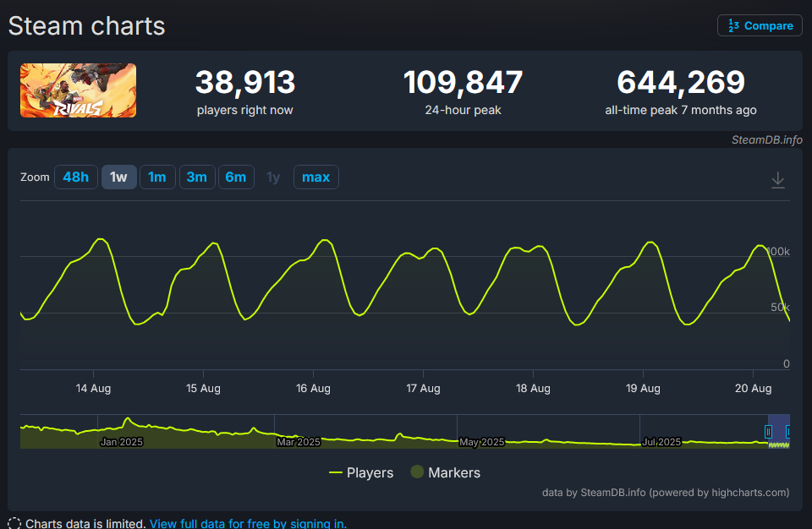Open 'View full data for free by signing in' link
Image resolution: width=812 pixels, height=529 pixels.
pos(248,523)
